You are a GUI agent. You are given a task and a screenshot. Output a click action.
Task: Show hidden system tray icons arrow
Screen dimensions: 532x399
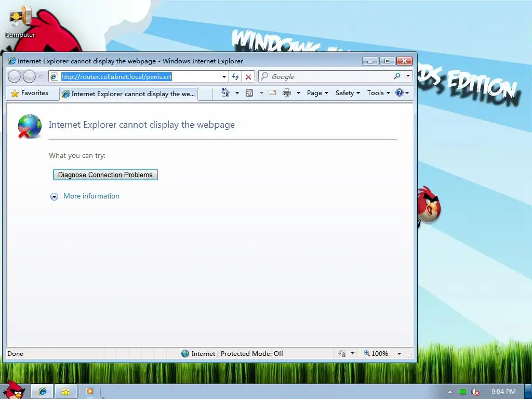pos(450,392)
